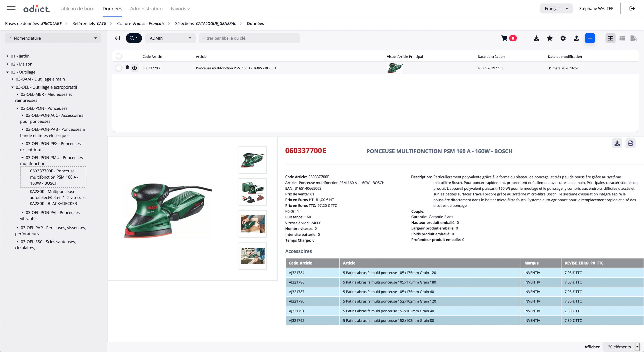The height and width of the screenshot is (352, 644).
Task: Switch to the grid tile view icon
Action: point(622,38)
